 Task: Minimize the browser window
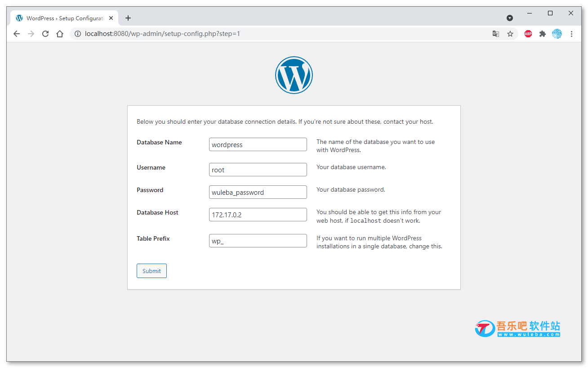tap(530, 13)
